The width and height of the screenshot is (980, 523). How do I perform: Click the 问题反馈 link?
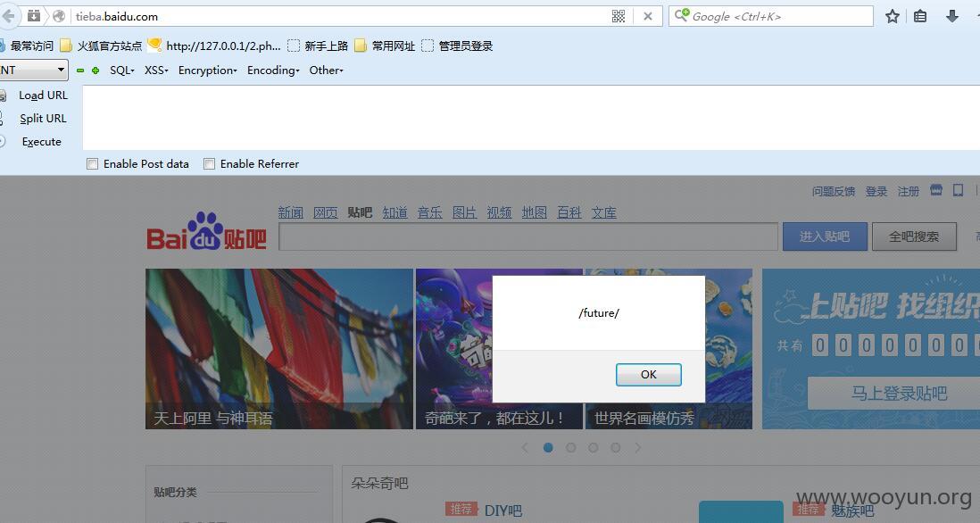point(833,191)
